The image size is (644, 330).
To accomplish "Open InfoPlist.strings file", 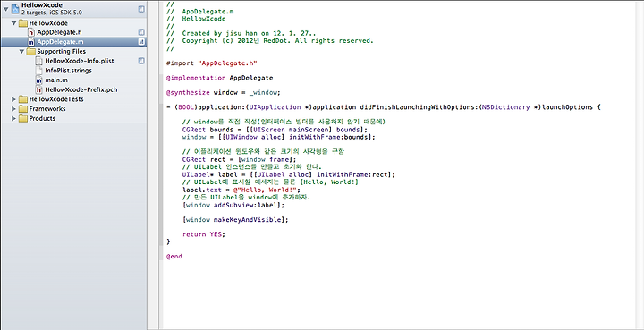I will click(x=69, y=71).
